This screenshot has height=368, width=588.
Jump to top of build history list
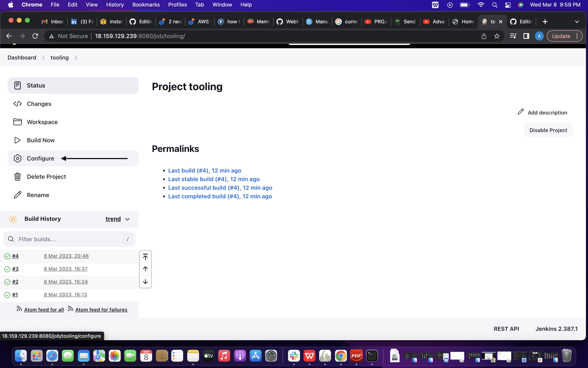(145, 257)
